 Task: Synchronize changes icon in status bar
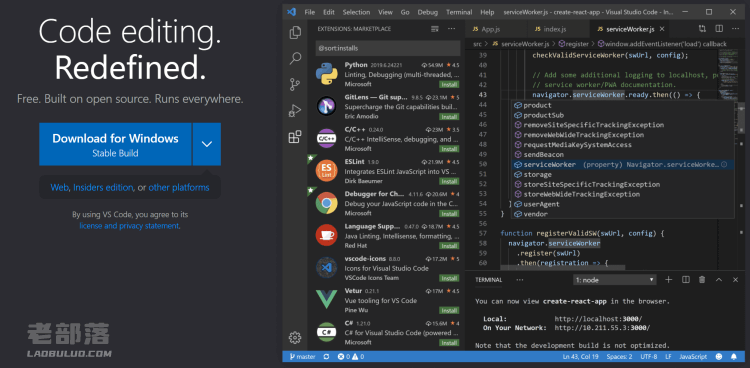coord(327,357)
